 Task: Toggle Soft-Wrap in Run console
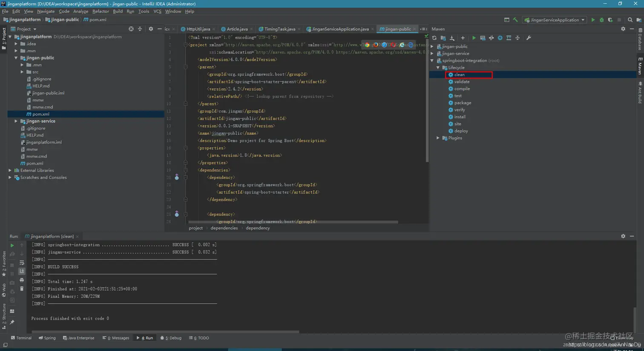point(22,263)
